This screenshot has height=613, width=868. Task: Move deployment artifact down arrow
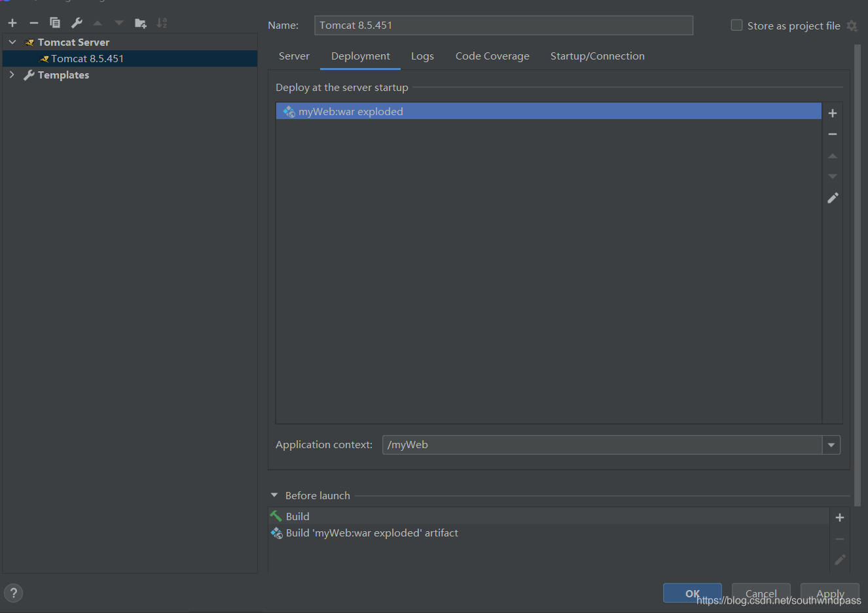833,177
